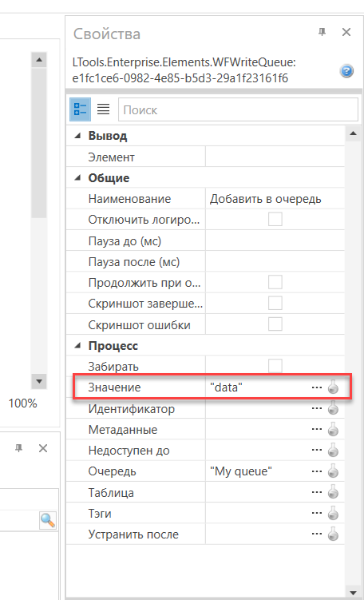Viewport: 364px width, 600px height.
Task: Enable Отключить логирование checkbox
Action: (x=275, y=220)
